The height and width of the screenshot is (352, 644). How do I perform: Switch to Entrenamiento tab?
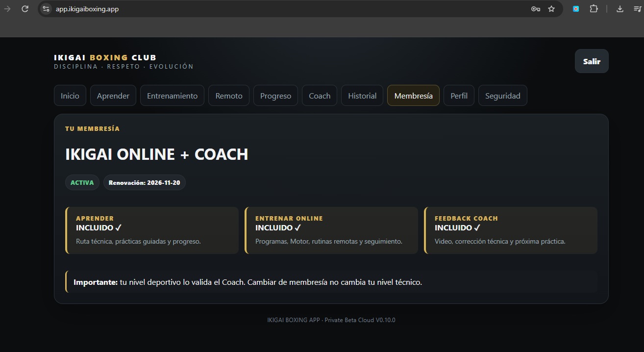pos(173,96)
